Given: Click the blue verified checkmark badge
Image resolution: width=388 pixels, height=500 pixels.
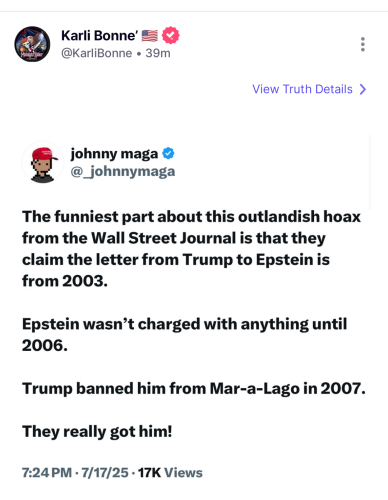Looking at the screenshot, I should [168, 153].
